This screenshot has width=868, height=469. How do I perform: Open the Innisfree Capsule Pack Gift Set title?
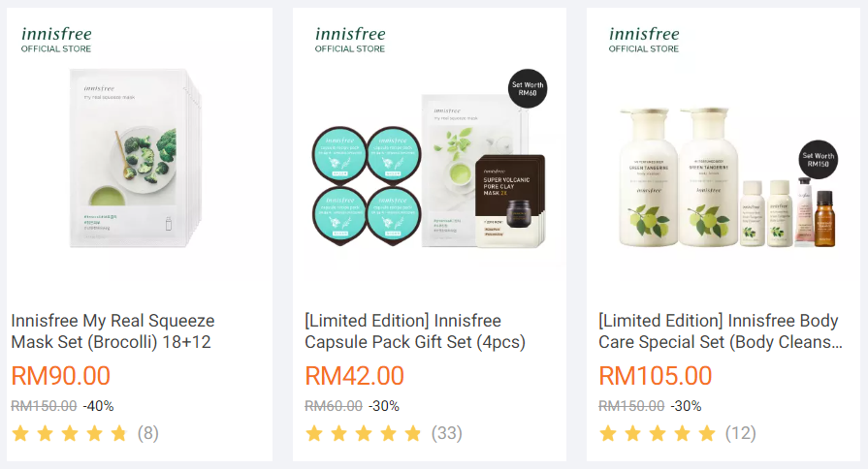pos(415,331)
